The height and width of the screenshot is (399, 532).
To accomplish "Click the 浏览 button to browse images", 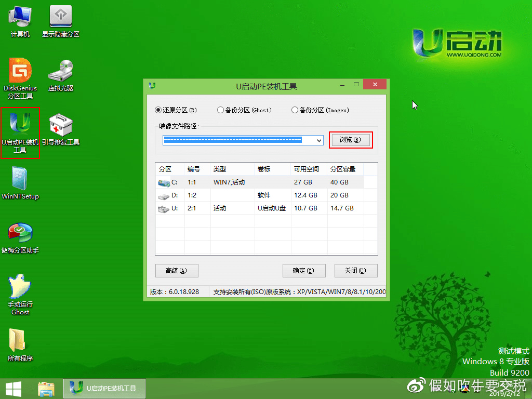I will click(351, 140).
